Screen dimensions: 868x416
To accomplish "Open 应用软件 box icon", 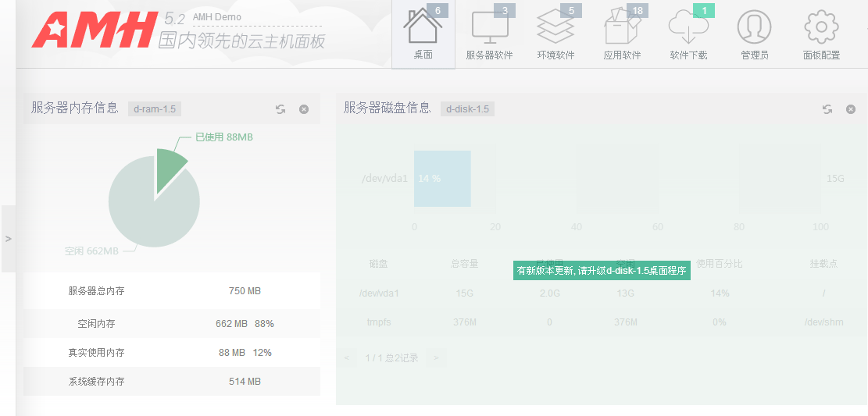I will click(x=622, y=28).
